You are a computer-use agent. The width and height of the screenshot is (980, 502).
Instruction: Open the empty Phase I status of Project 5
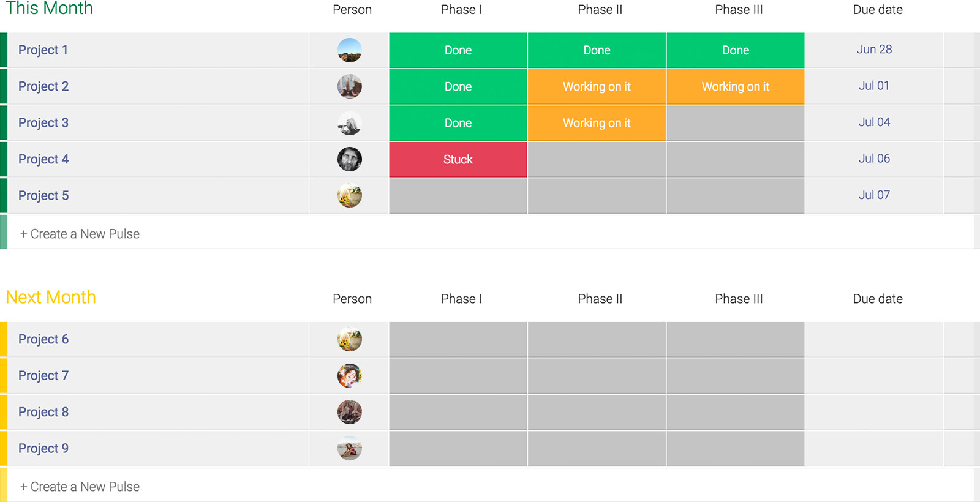458,195
